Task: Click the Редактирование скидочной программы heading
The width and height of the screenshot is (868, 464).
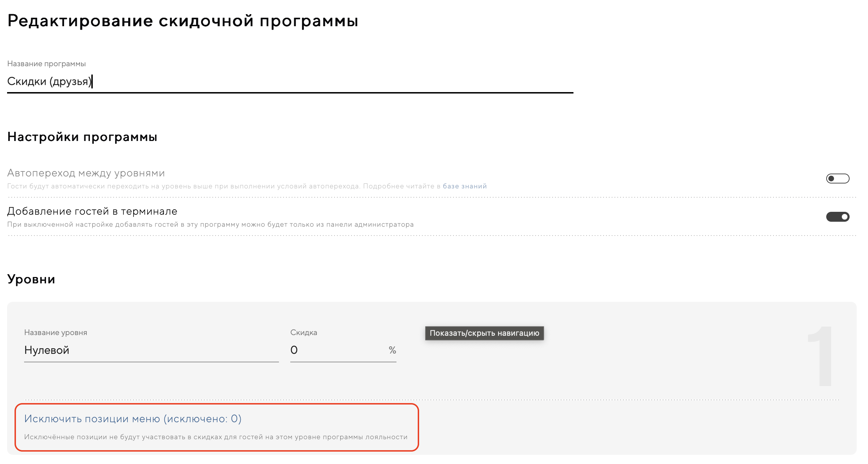Action: point(183,21)
